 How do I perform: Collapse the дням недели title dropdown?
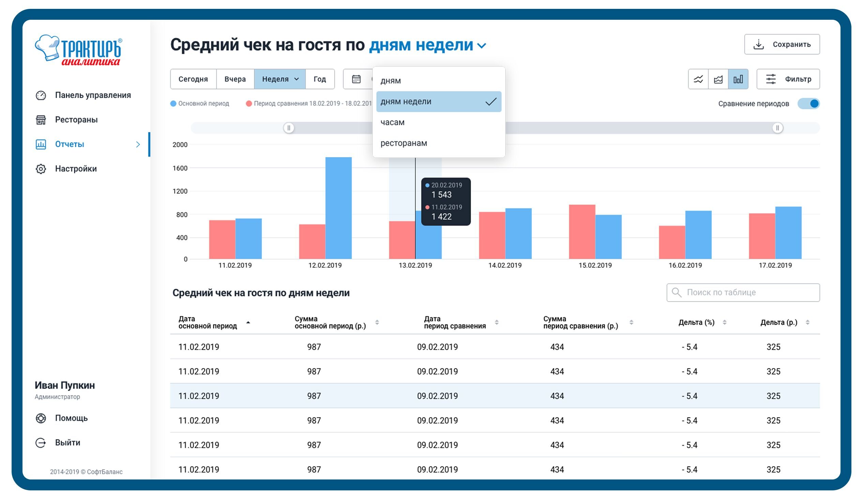click(482, 46)
